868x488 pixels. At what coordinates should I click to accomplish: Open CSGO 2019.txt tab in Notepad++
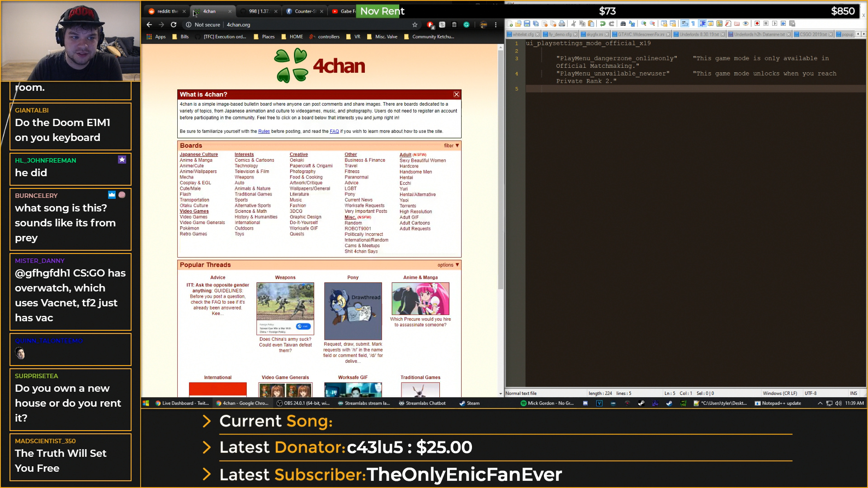pyautogui.click(x=814, y=35)
